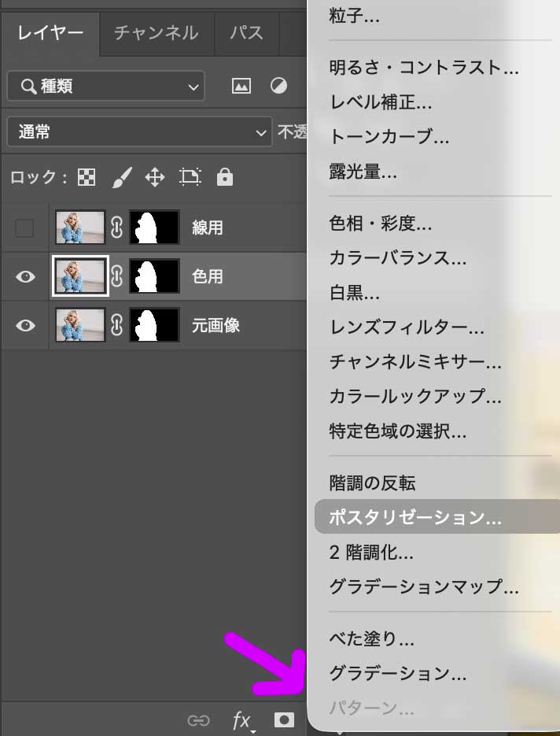This screenshot has height=736, width=560.
Task: Switch to the チャンネル tab
Action: (157, 33)
